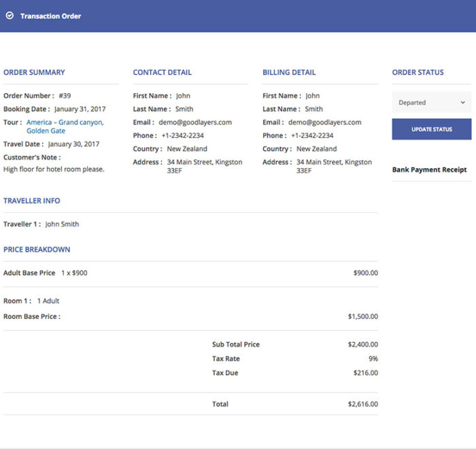The height and width of the screenshot is (449, 476).
Task: Click the check circle icon in header
Action: [x=10, y=16]
